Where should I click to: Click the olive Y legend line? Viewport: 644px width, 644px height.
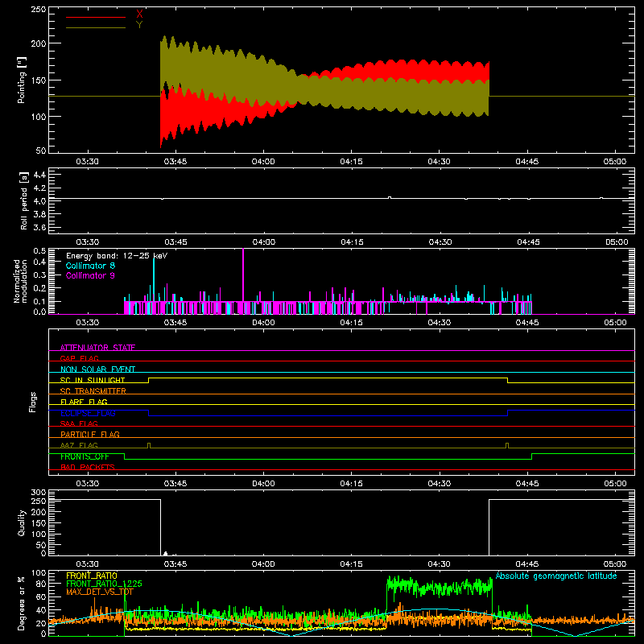point(96,27)
